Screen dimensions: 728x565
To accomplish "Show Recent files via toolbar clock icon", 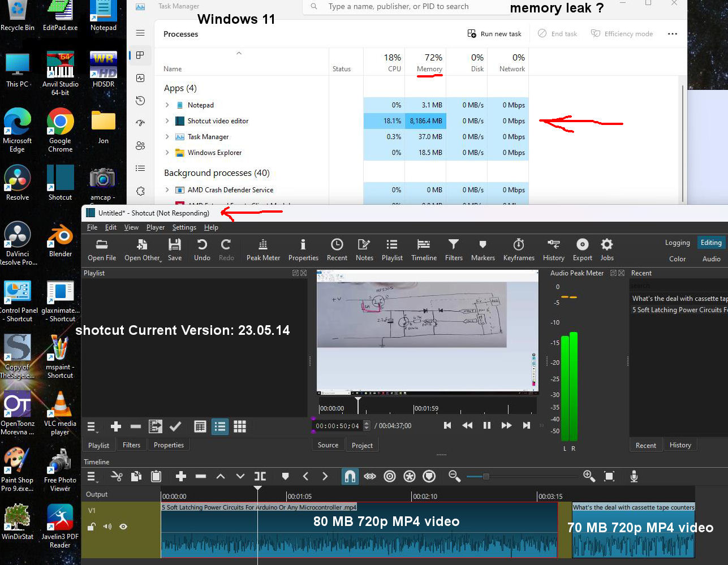I will click(x=337, y=249).
